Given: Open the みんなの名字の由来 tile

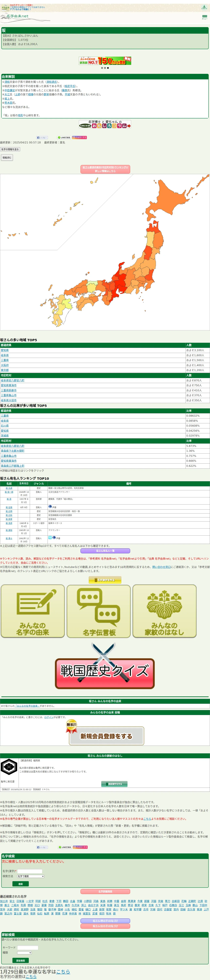Looking at the screenshot, I should tap(33, 611).
